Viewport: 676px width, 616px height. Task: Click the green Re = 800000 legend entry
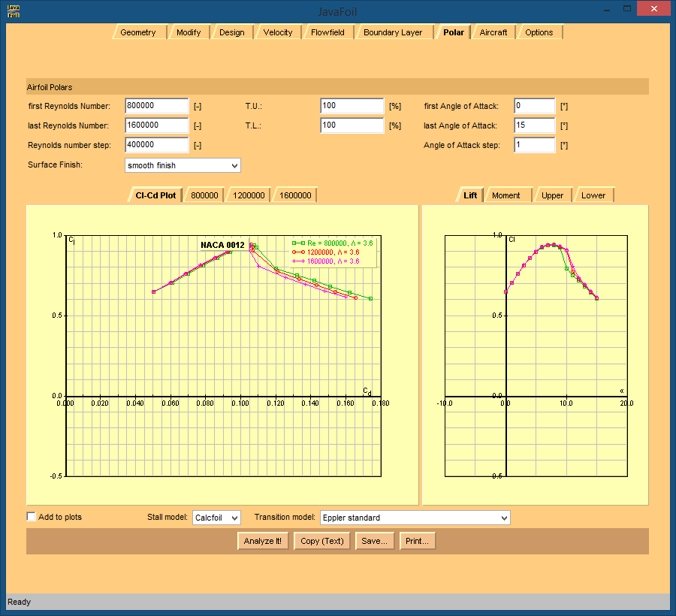[333, 243]
